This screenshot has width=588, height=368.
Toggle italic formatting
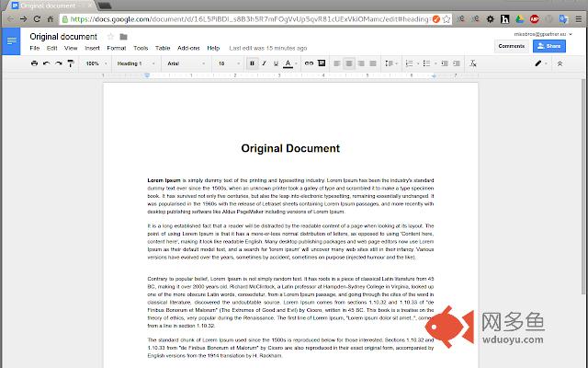264,63
